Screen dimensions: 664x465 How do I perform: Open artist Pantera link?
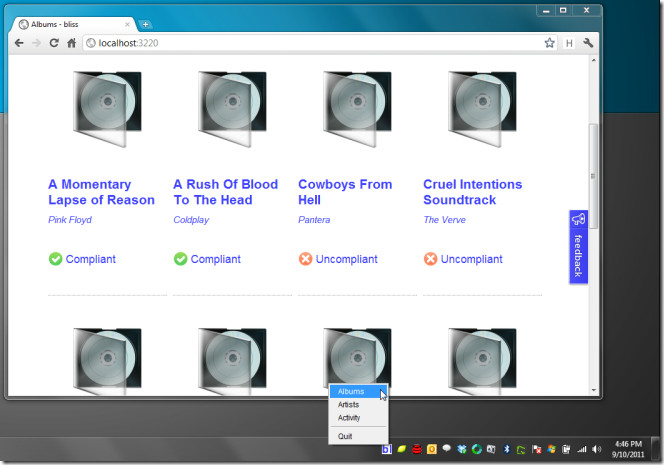[314, 220]
